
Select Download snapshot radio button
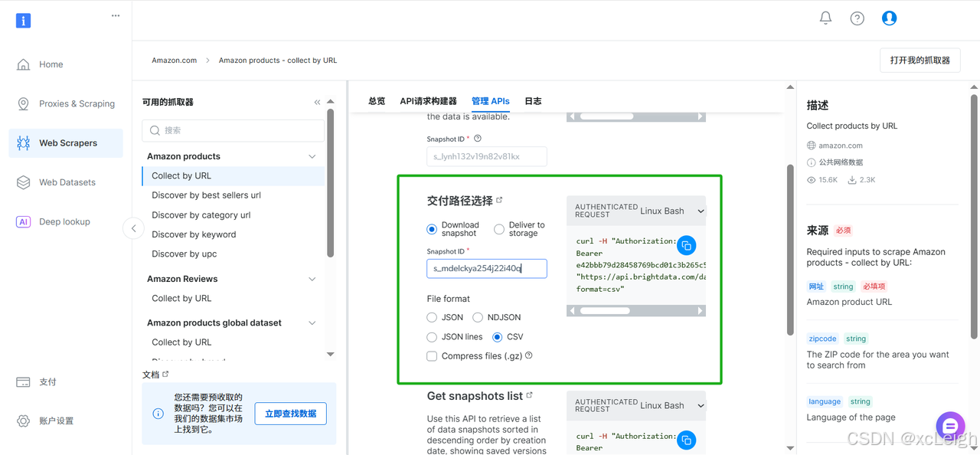tap(432, 229)
